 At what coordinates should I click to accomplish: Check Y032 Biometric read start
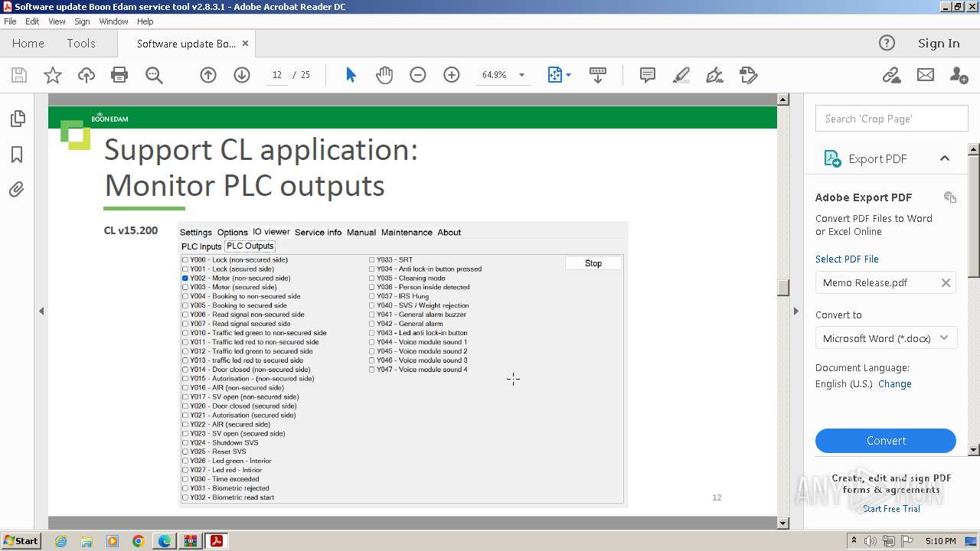(185, 497)
